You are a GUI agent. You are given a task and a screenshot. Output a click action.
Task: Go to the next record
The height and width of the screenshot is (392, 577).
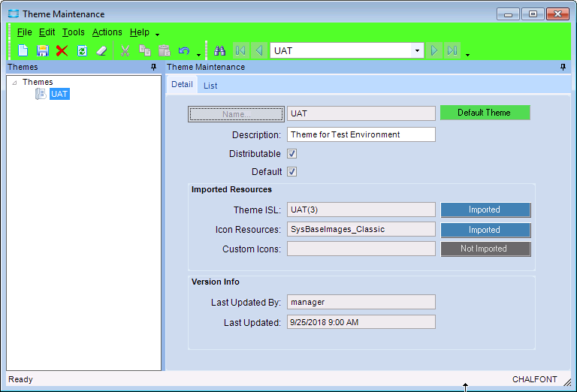click(434, 50)
